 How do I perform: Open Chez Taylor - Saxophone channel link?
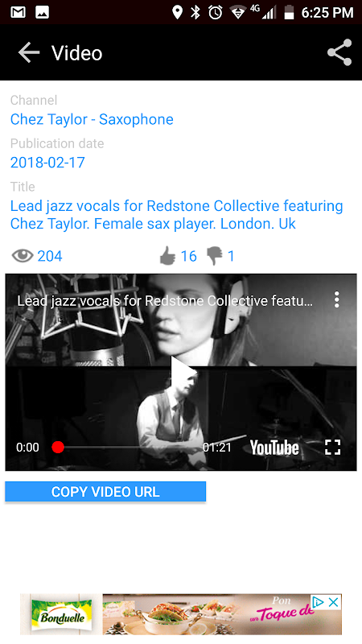click(x=92, y=119)
